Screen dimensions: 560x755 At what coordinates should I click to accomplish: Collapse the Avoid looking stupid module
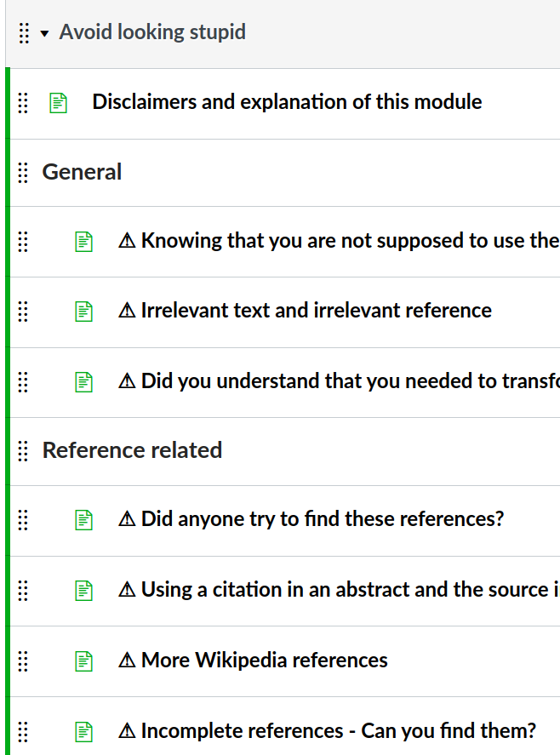tap(45, 33)
